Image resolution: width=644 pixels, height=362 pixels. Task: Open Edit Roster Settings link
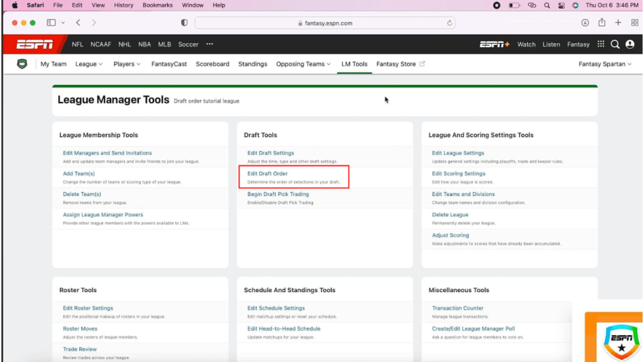coord(88,308)
